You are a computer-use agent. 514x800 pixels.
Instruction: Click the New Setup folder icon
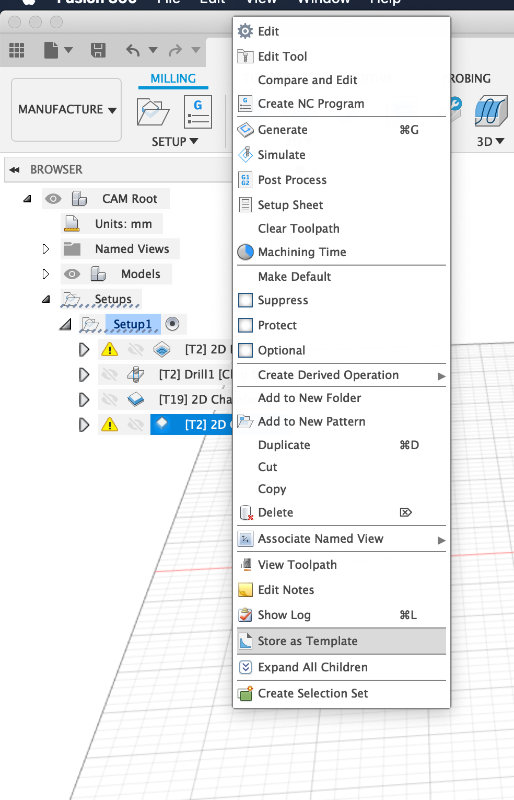tap(153, 113)
